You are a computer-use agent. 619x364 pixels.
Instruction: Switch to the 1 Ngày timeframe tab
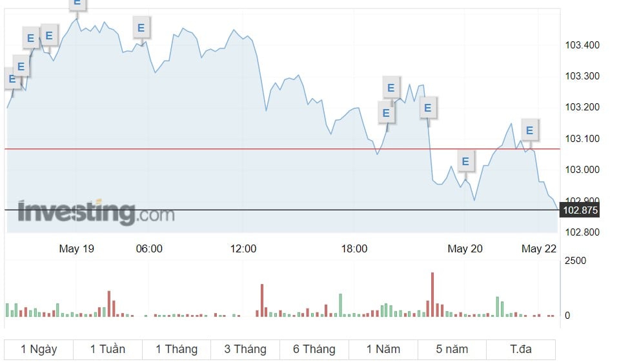(39, 349)
